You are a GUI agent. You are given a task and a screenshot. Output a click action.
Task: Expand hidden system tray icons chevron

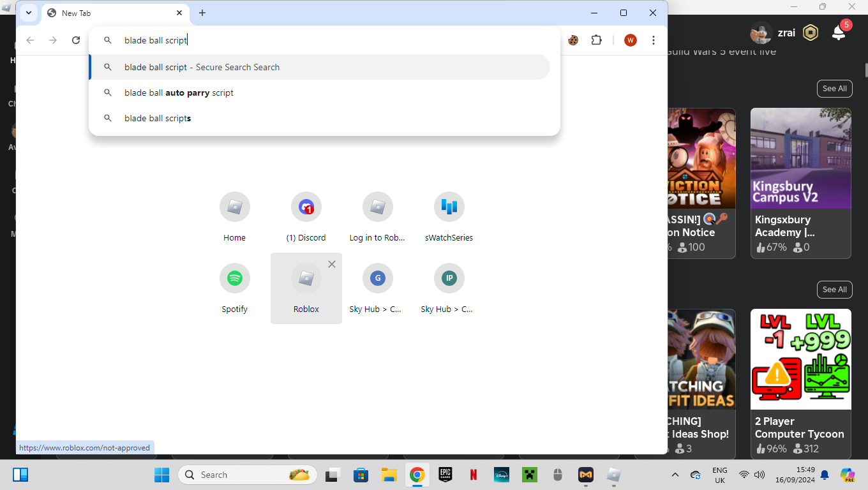tap(675, 475)
